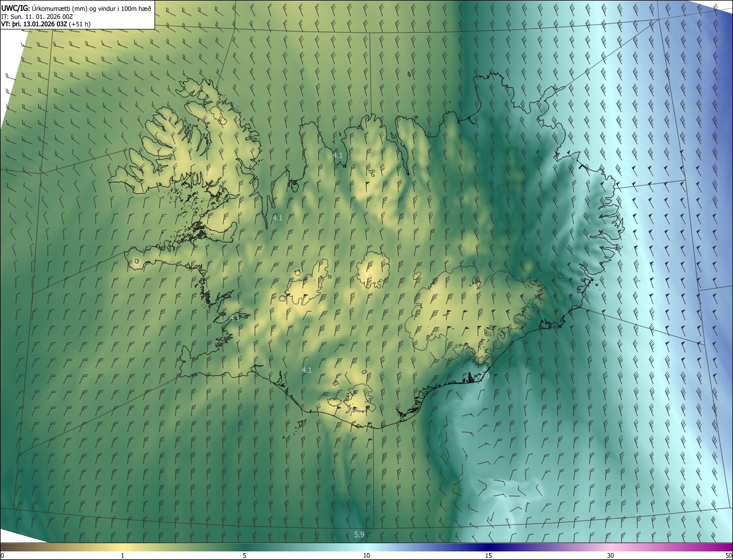Click the 30 tick label on color scale

[610, 556]
